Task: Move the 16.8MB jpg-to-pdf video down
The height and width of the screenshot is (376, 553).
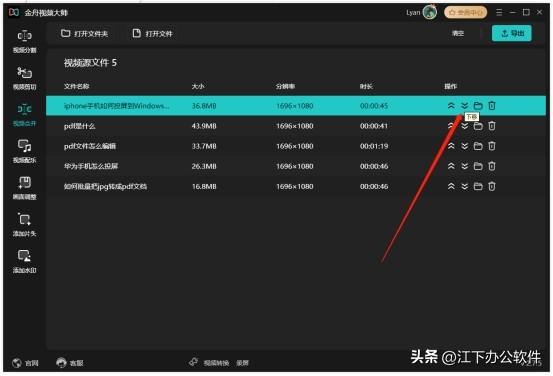Action: [464, 186]
